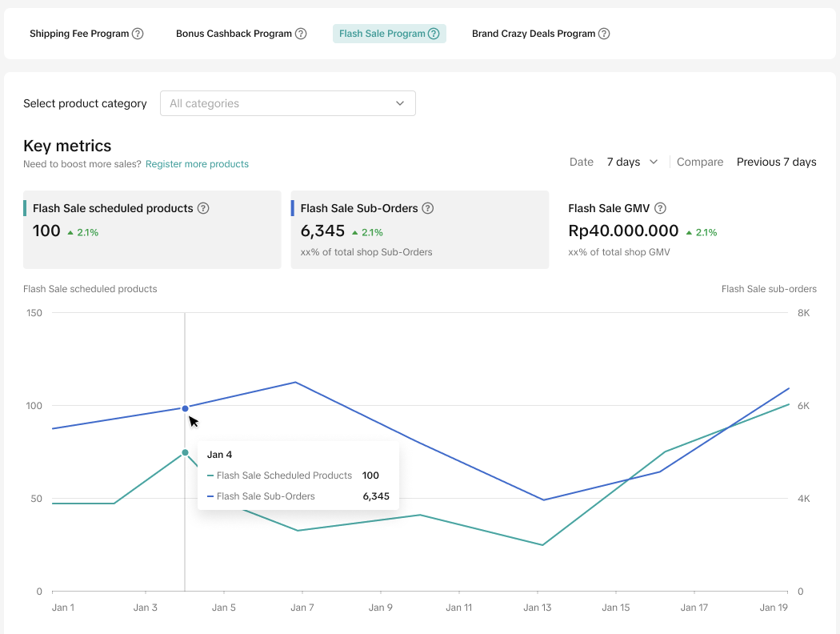Click help icon beside Bonus Cashback Program
The height and width of the screenshot is (634, 840).
coord(301,34)
